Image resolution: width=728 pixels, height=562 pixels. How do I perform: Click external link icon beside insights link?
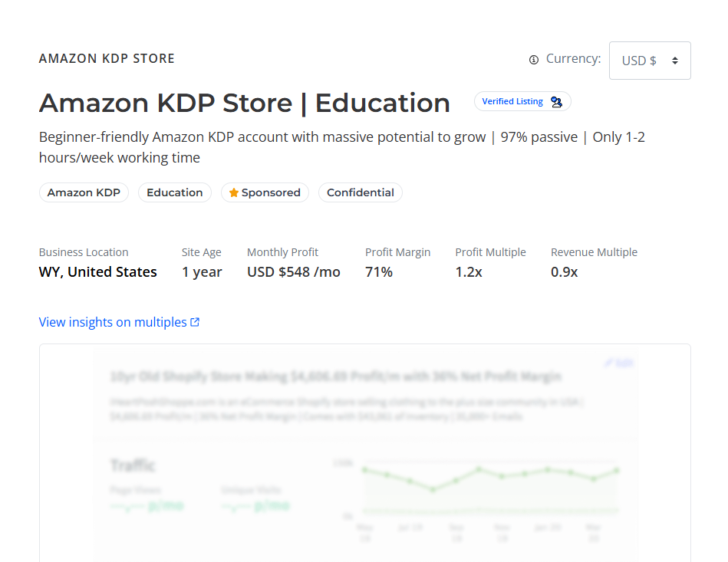[195, 322]
